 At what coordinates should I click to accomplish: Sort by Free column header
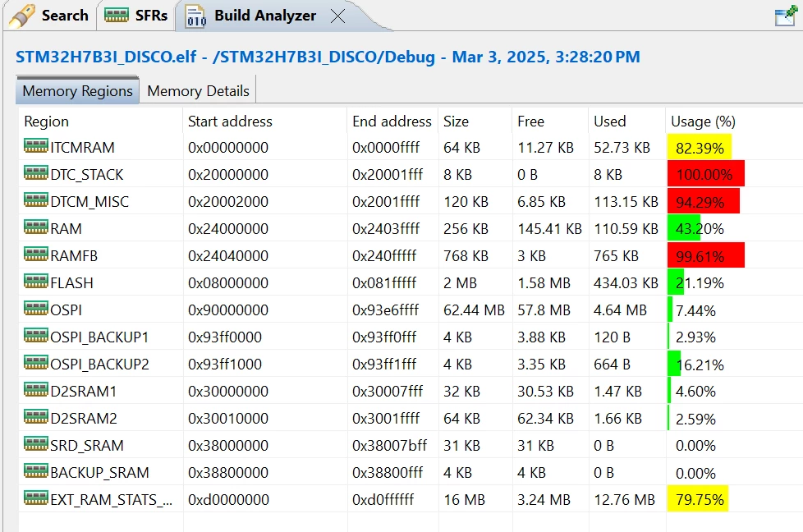pos(530,122)
